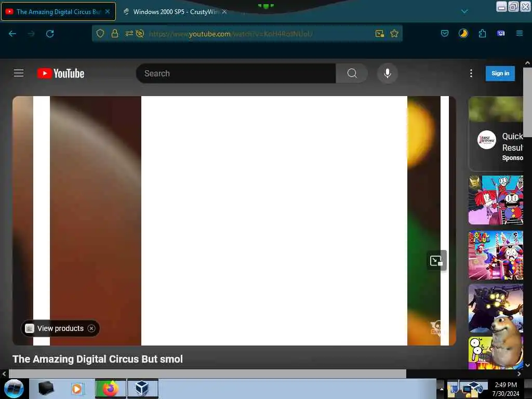
Task: Go back with the browser back arrow
Action: click(12, 34)
